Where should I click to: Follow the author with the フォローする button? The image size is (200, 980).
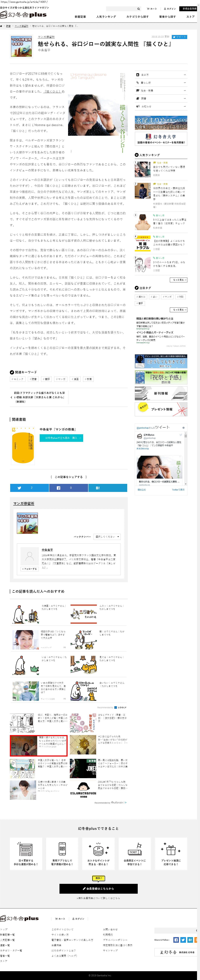[x=29, y=569]
